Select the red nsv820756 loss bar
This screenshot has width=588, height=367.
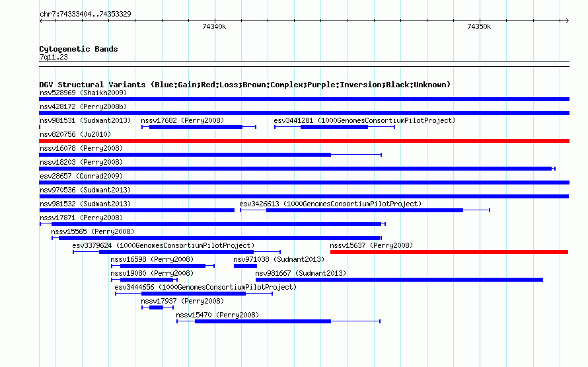[304, 141]
